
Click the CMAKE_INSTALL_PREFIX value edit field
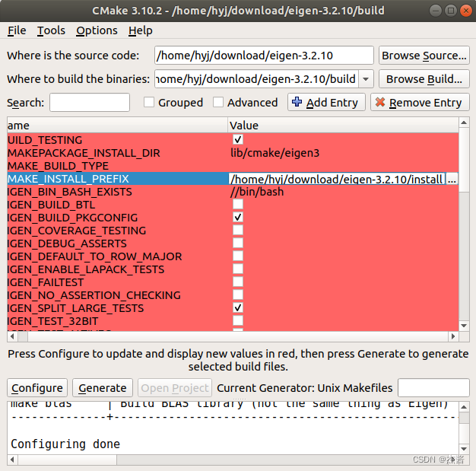pyautogui.click(x=337, y=179)
